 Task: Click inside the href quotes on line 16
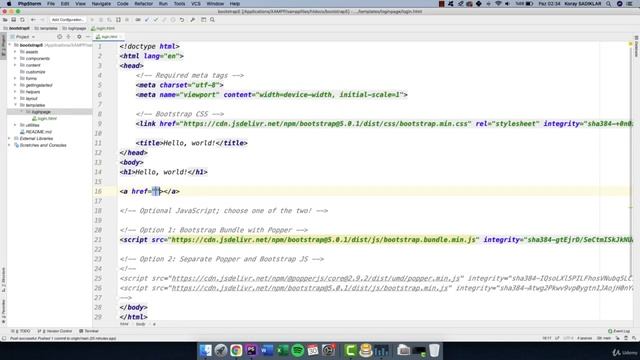[156, 191]
